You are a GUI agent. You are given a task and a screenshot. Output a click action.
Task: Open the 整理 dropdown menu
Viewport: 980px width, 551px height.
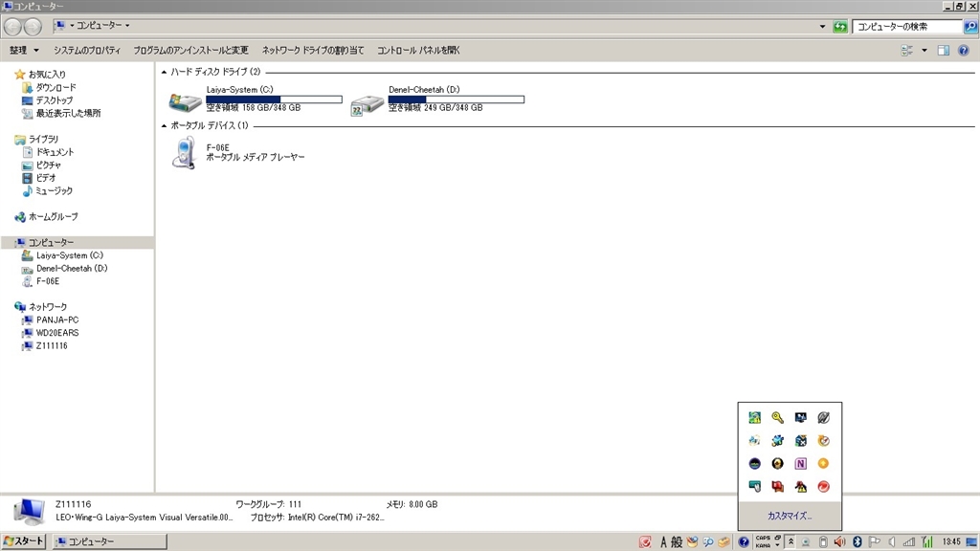tap(24, 51)
